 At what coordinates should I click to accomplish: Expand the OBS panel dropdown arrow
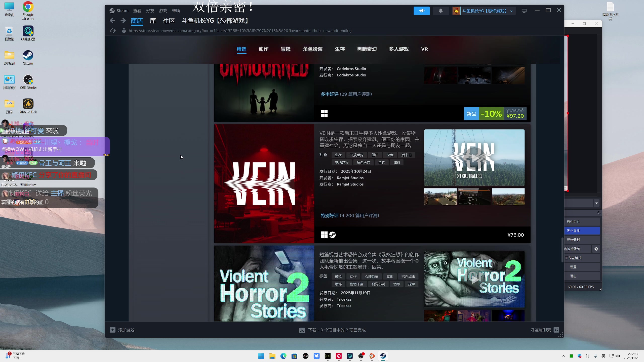pos(596,203)
